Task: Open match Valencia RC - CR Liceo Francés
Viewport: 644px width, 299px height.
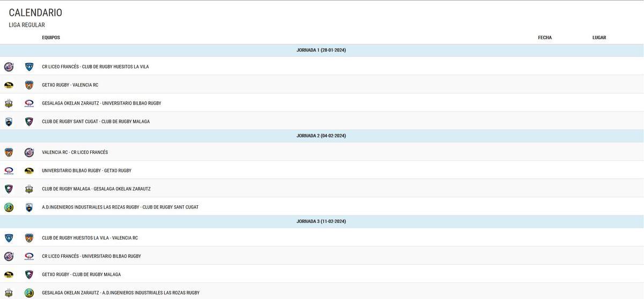Action: pyautogui.click(x=75, y=153)
